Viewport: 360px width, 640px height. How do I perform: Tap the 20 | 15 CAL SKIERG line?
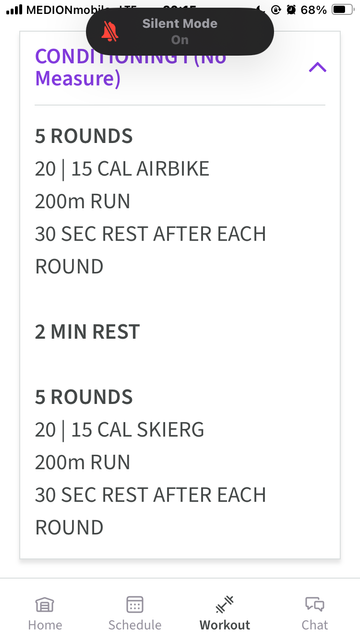pyautogui.click(x=120, y=429)
